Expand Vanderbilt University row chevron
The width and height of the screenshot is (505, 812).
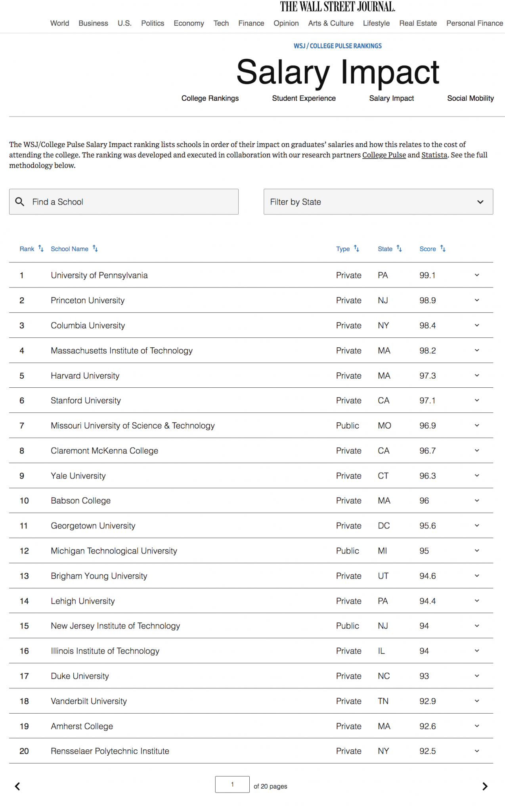click(477, 701)
